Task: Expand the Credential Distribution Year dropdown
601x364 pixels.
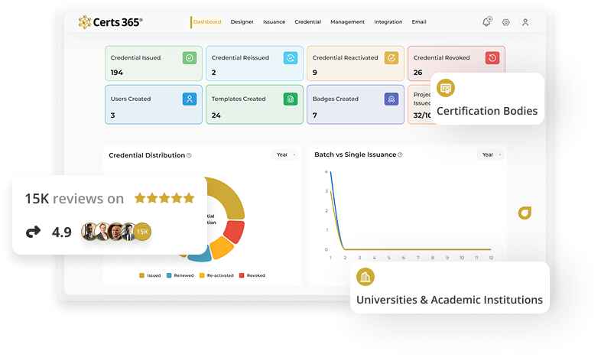Action: (x=285, y=154)
